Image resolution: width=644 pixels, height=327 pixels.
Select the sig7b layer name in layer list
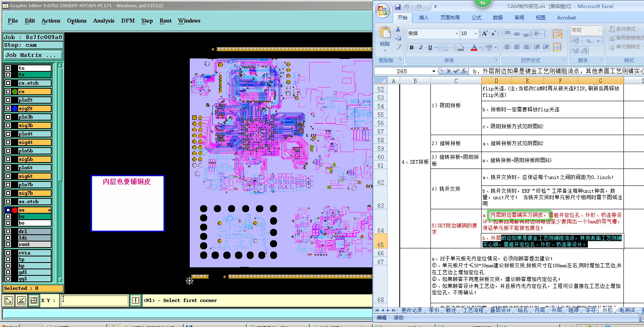tap(34, 193)
